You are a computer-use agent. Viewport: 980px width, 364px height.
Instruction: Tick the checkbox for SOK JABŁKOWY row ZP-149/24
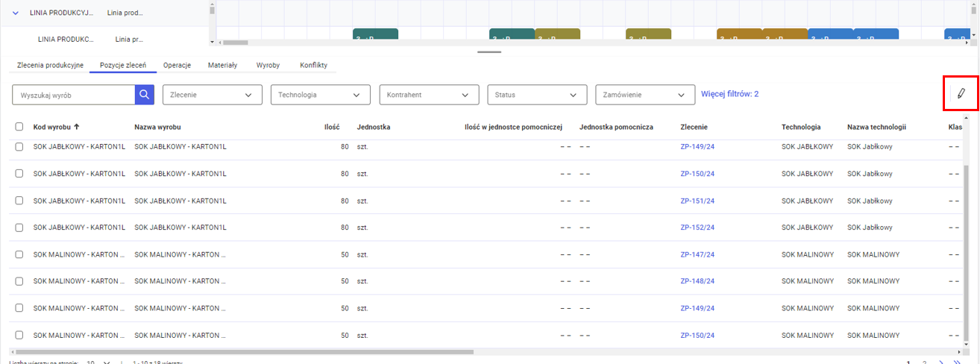[x=19, y=147]
